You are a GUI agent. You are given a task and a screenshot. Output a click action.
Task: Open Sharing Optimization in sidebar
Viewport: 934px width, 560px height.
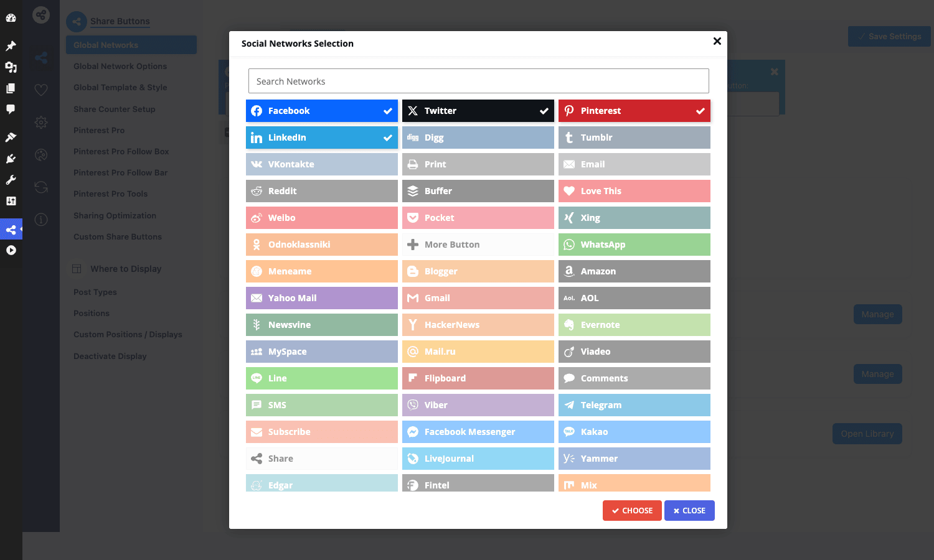(115, 215)
